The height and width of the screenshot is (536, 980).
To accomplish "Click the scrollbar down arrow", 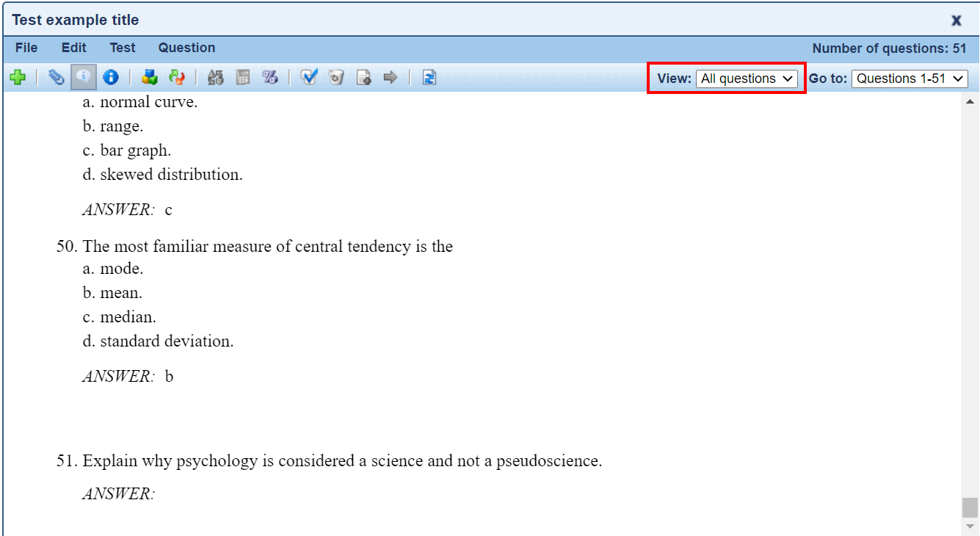I will tap(970, 526).
